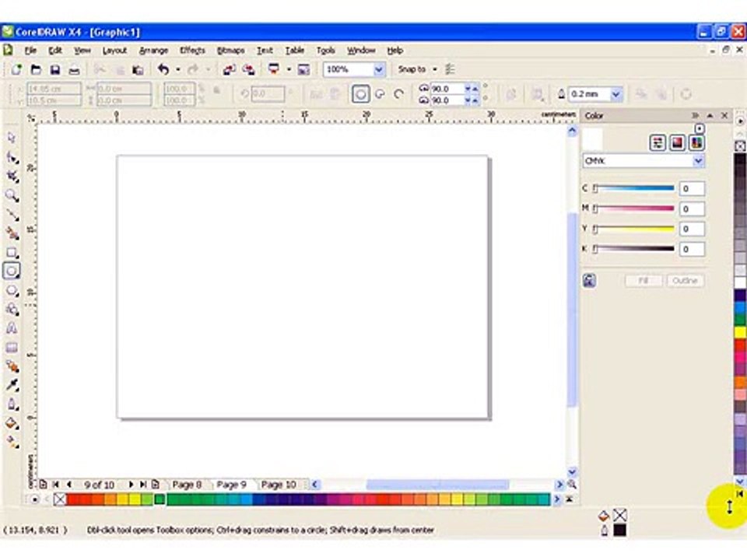This screenshot has width=747, height=560.
Task: Paste clipboard contents using the Paste icon
Action: [x=139, y=69]
